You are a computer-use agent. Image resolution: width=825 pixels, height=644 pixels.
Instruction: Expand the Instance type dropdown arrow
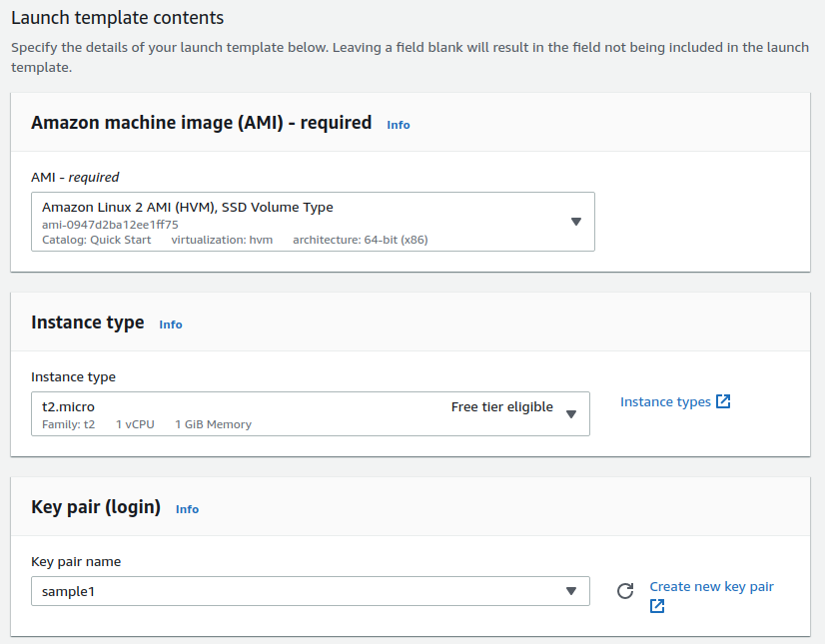point(571,413)
